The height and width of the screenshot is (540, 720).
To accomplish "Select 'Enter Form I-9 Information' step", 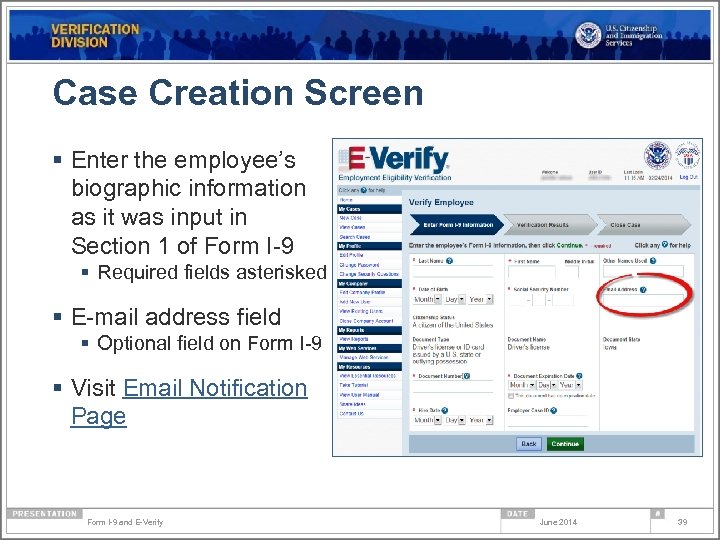I will click(x=456, y=225).
